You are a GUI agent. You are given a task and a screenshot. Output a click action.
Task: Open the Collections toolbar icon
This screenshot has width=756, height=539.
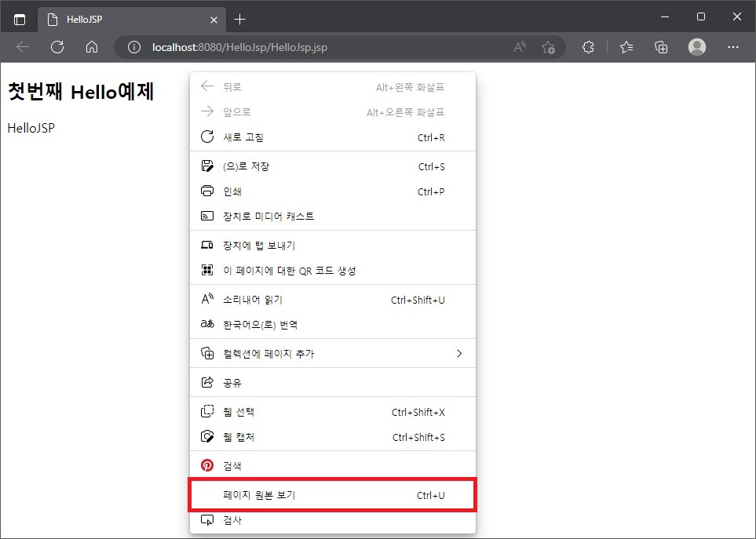coord(661,47)
